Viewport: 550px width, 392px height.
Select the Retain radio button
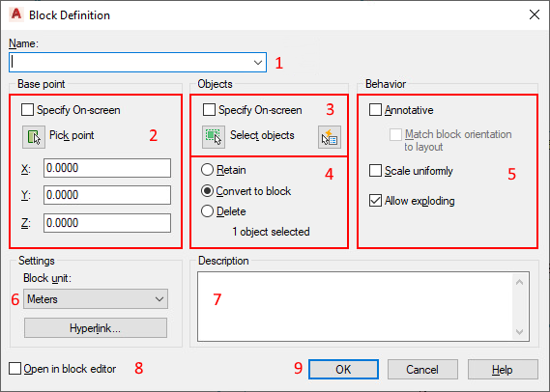point(207,170)
